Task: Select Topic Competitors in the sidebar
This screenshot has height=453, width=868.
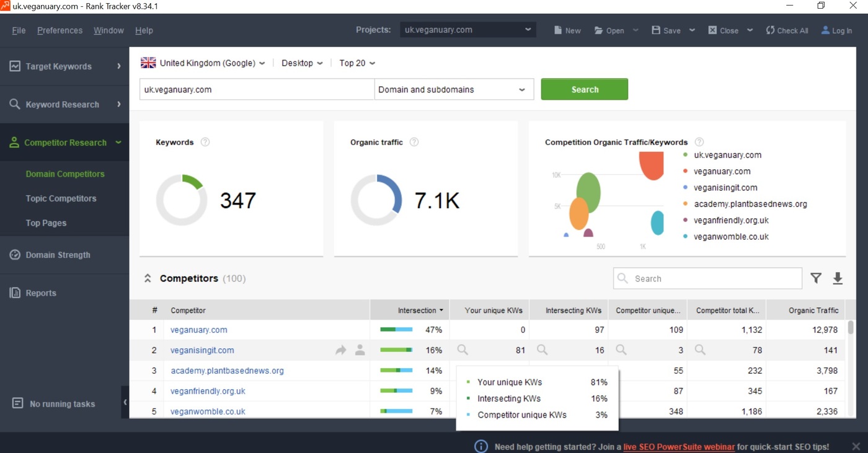Action: (61, 198)
